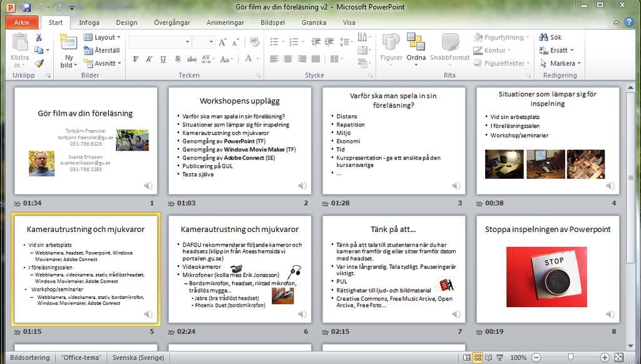The height and width of the screenshot is (364, 641).
Task: Toggle strikethrough abc button
Action: pyautogui.click(x=192, y=59)
